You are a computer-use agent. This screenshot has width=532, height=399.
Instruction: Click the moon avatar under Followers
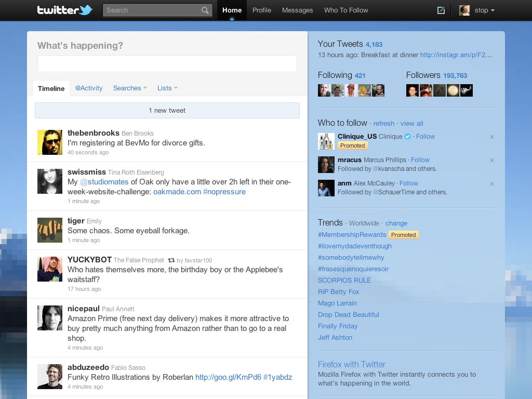click(453, 90)
